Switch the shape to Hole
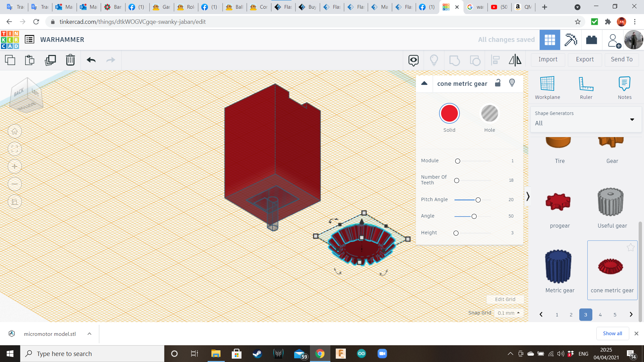 click(489, 114)
